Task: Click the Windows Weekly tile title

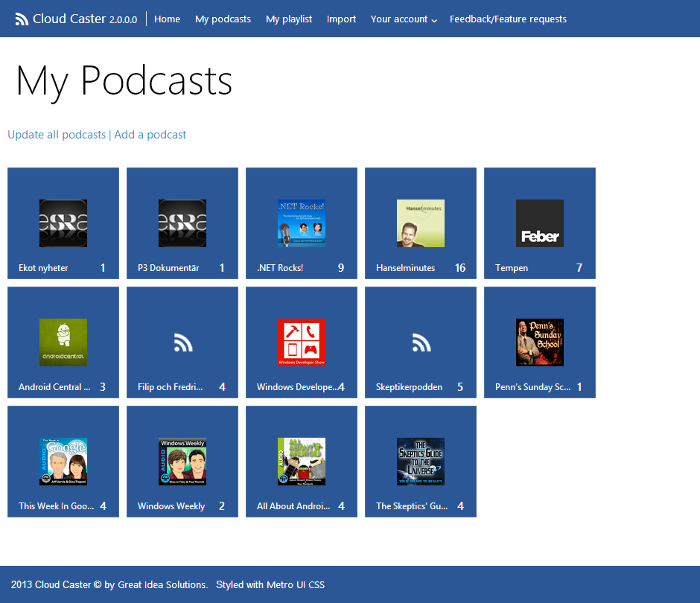Action: (x=171, y=506)
